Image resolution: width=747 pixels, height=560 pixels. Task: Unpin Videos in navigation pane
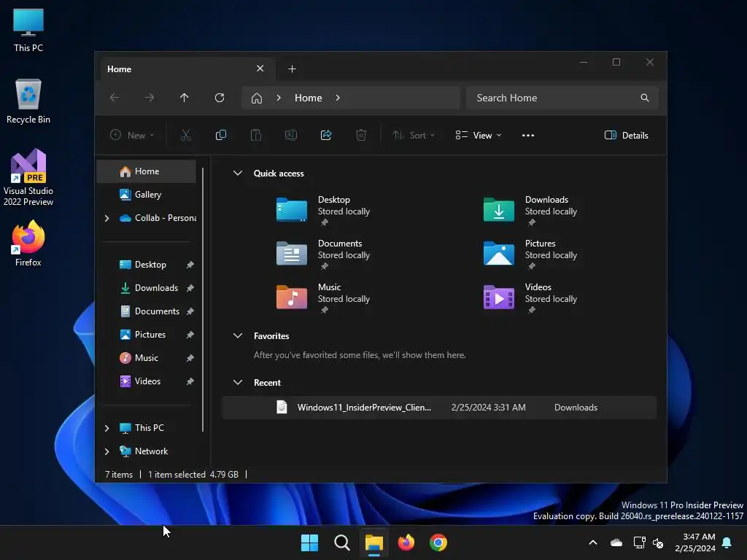[x=190, y=381]
